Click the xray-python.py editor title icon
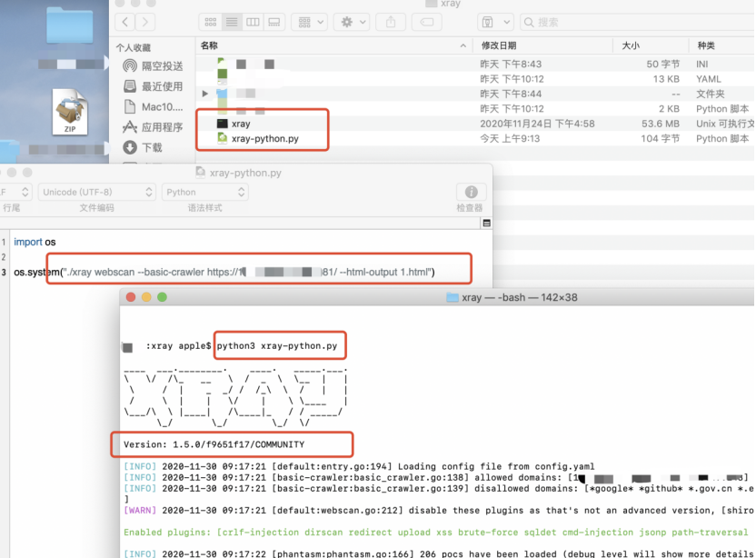The width and height of the screenshot is (756, 558). (201, 172)
